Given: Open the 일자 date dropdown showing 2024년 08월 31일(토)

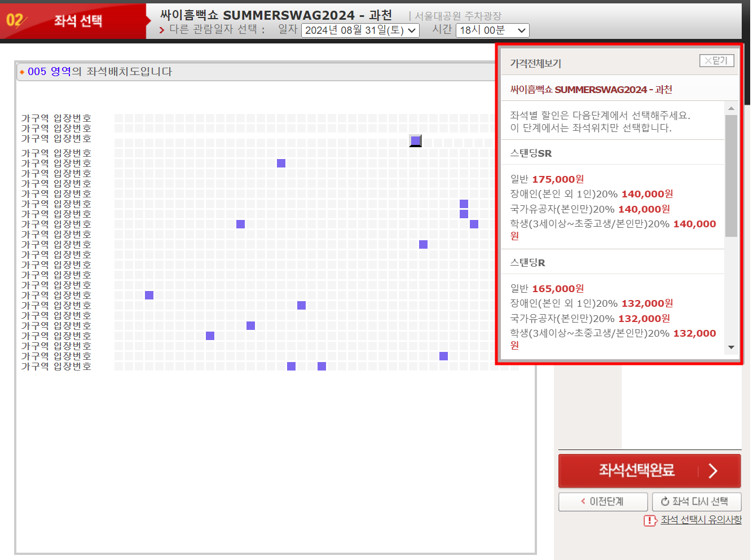Looking at the screenshot, I should [360, 30].
